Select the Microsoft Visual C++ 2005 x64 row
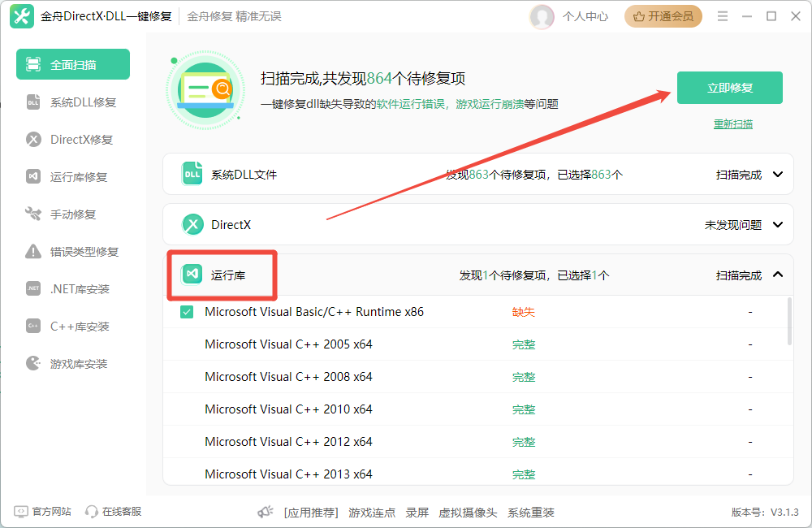Viewport: 812px width, 528px height. coord(478,344)
